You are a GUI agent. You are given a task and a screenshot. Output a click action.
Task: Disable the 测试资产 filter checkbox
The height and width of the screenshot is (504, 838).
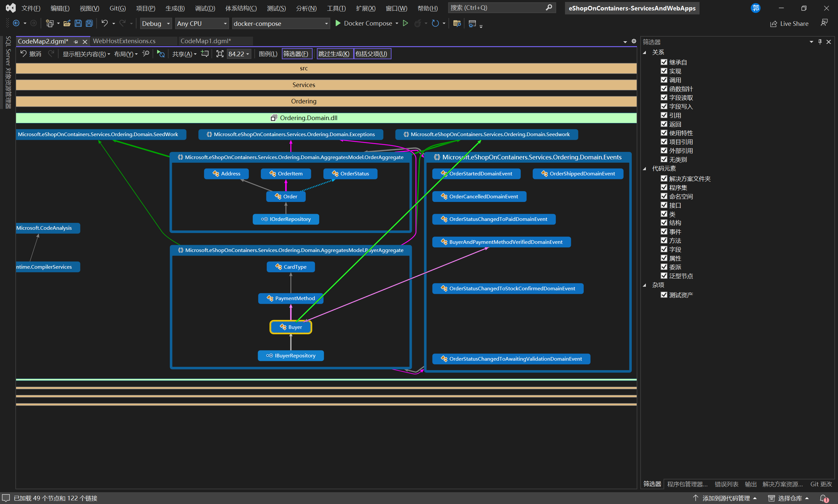coord(664,295)
